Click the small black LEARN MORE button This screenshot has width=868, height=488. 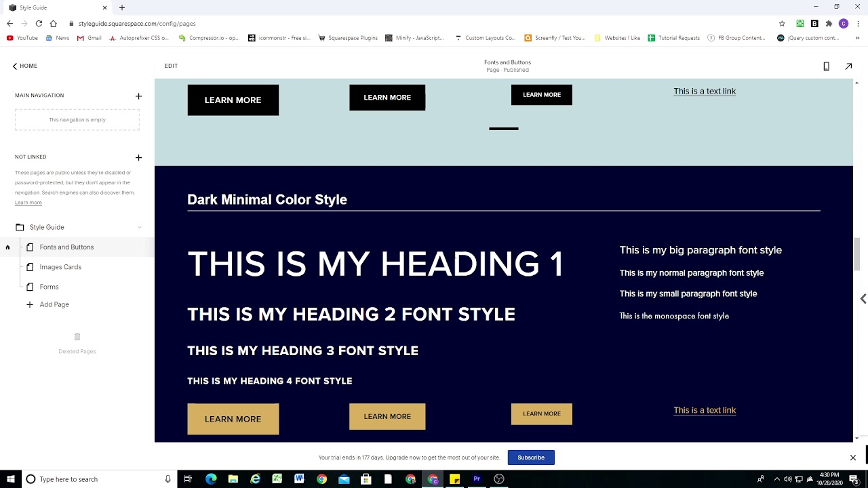pos(542,95)
